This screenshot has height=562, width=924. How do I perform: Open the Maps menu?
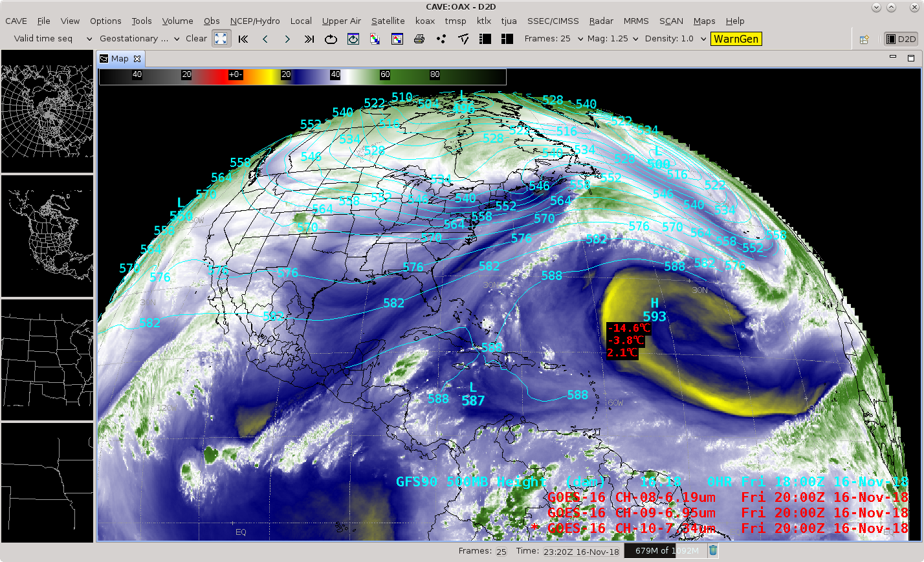(x=705, y=21)
